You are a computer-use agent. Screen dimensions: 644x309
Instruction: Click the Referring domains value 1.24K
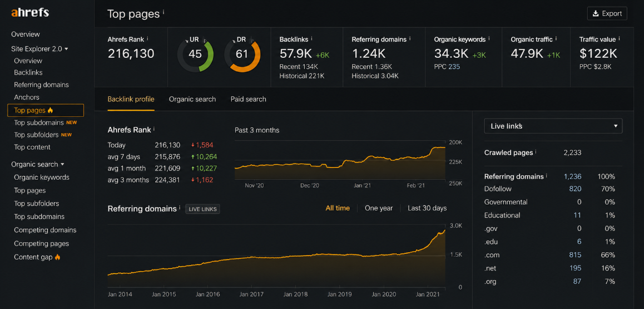[369, 53]
